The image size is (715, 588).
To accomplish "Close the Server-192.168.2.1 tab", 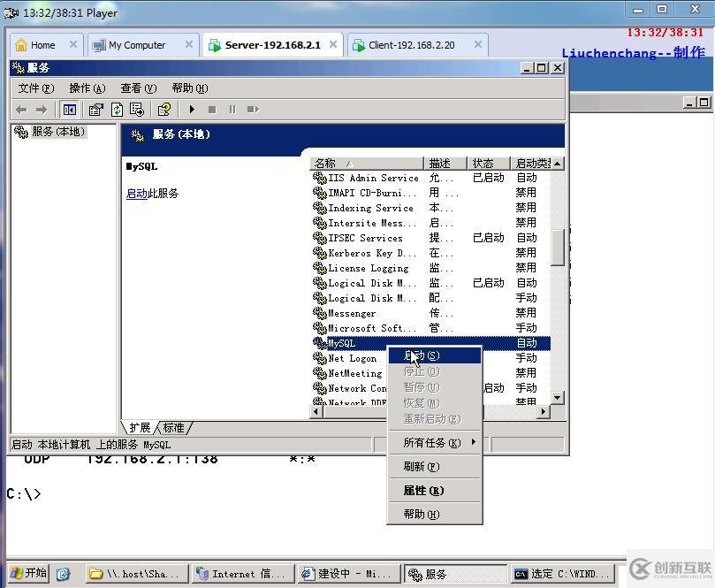I will (x=333, y=44).
